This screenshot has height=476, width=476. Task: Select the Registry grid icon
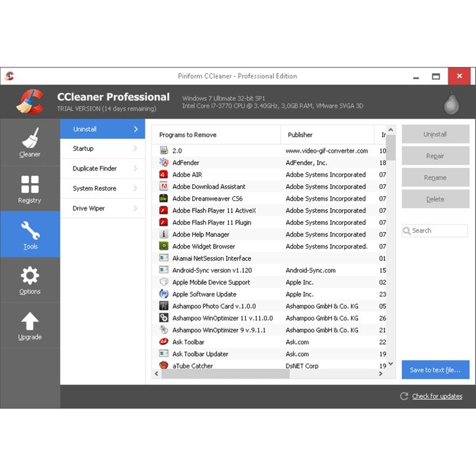[x=30, y=184]
